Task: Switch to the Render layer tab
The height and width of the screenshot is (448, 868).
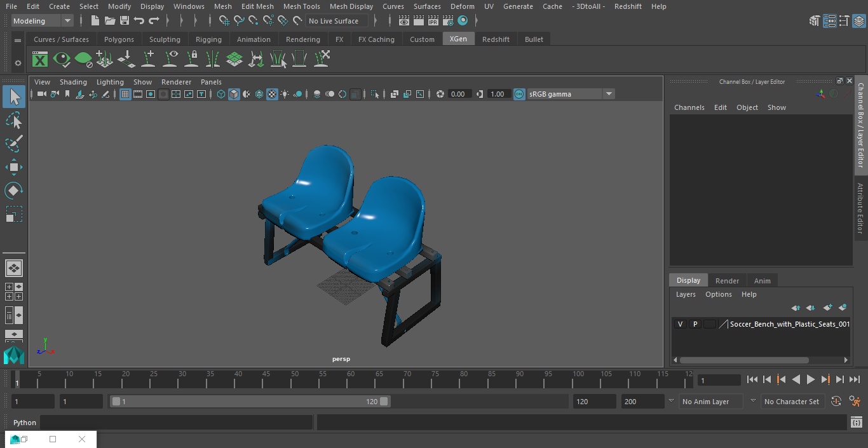Action: click(x=727, y=280)
